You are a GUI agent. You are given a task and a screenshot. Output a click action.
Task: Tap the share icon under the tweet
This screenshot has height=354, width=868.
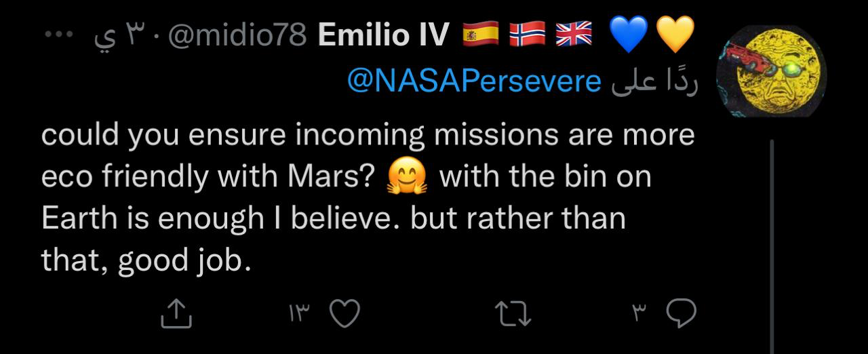174,313
